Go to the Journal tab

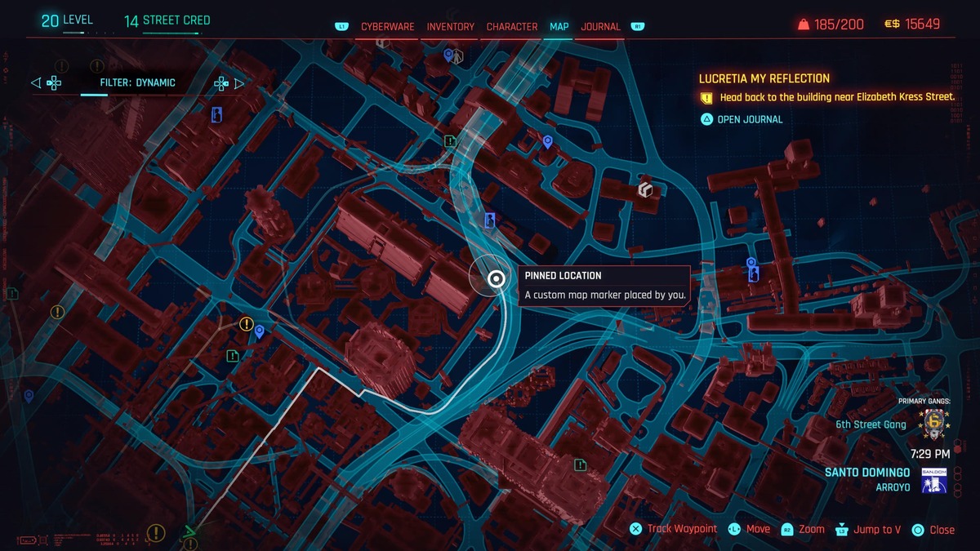(x=600, y=27)
